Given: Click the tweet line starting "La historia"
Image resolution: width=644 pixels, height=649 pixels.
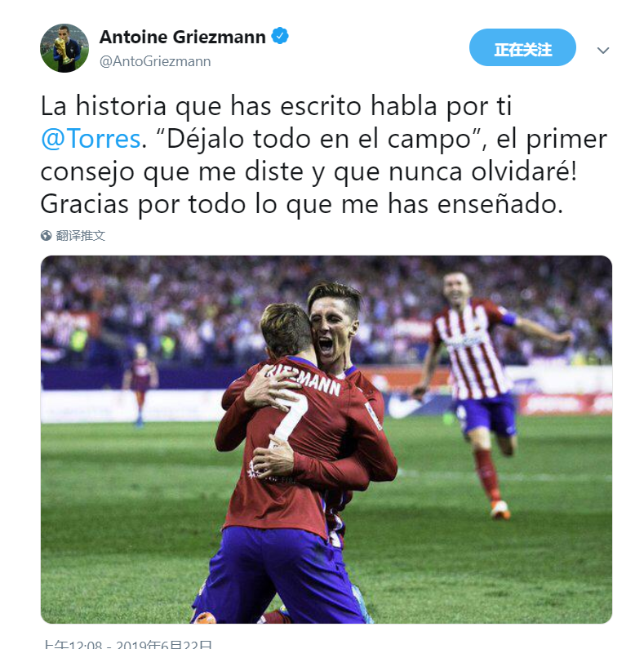Looking at the screenshot, I should 276,106.
